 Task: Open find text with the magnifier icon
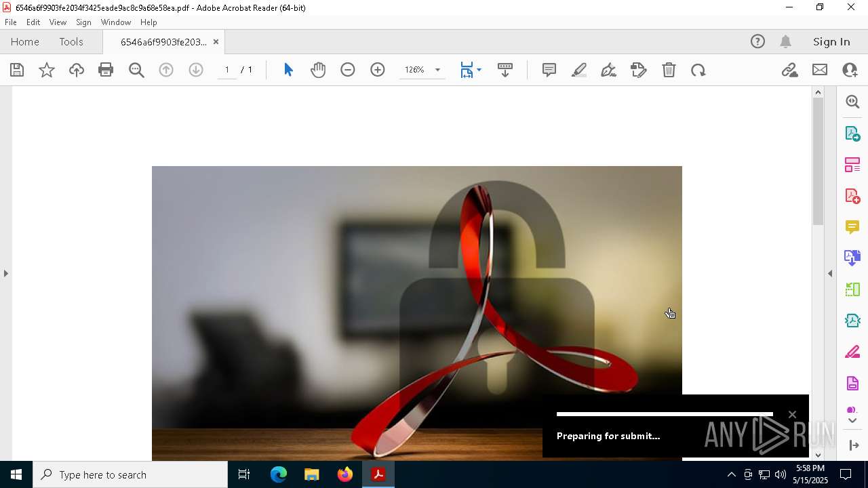point(136,70)
